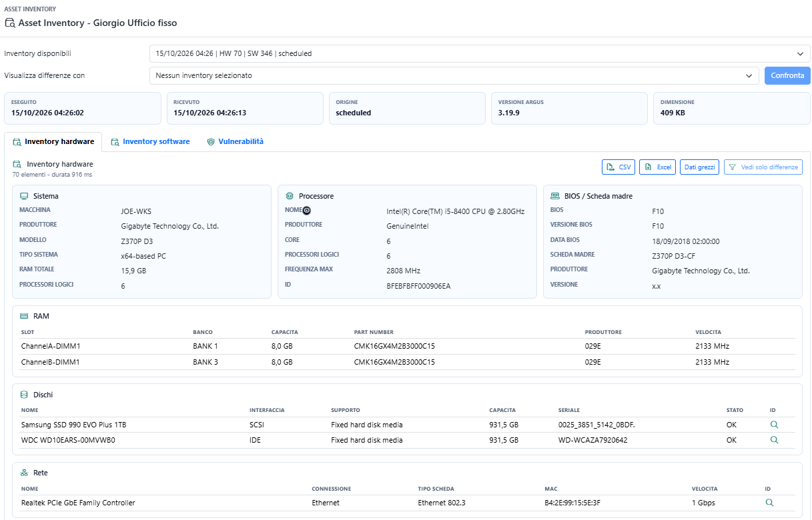The height and width of the screenshot is (520, 812).
Task: Export inventory to Excel
Action: point(657,167)
